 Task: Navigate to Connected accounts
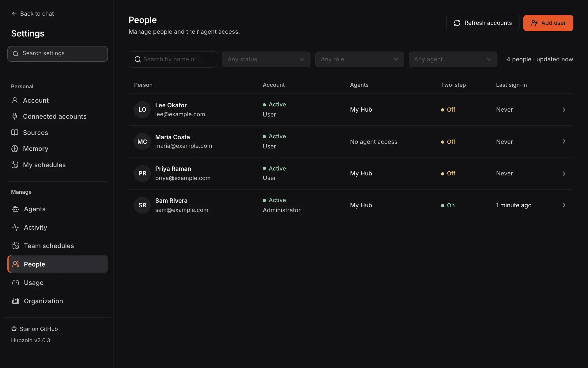(58, 117)
